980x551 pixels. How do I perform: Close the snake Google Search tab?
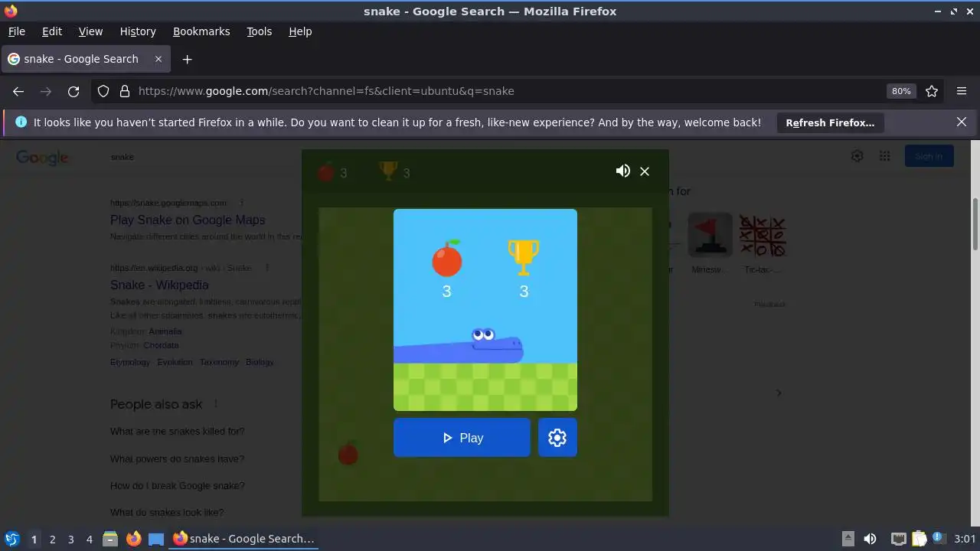[158, 59]
